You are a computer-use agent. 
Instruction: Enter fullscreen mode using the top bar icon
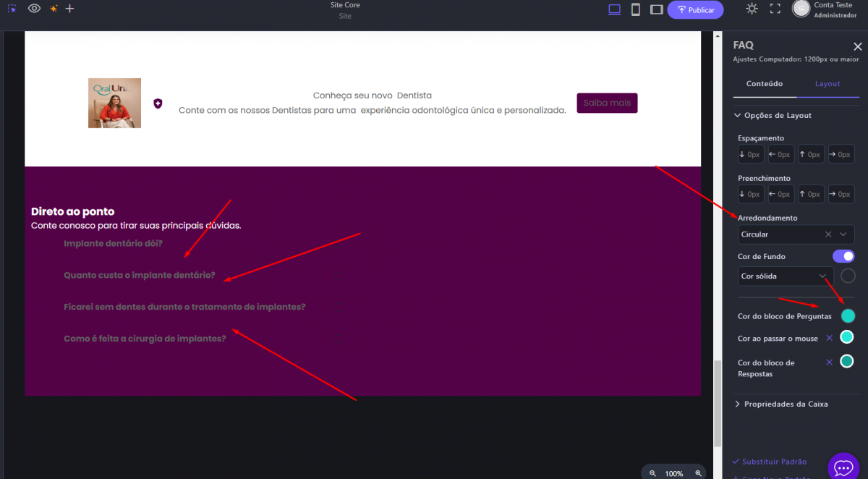click(775, 9)
